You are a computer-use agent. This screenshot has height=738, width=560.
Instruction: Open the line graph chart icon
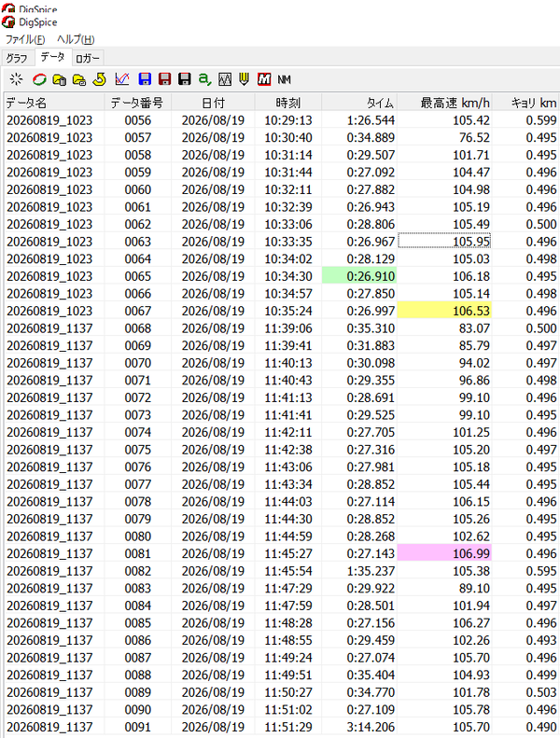(122, 79)
